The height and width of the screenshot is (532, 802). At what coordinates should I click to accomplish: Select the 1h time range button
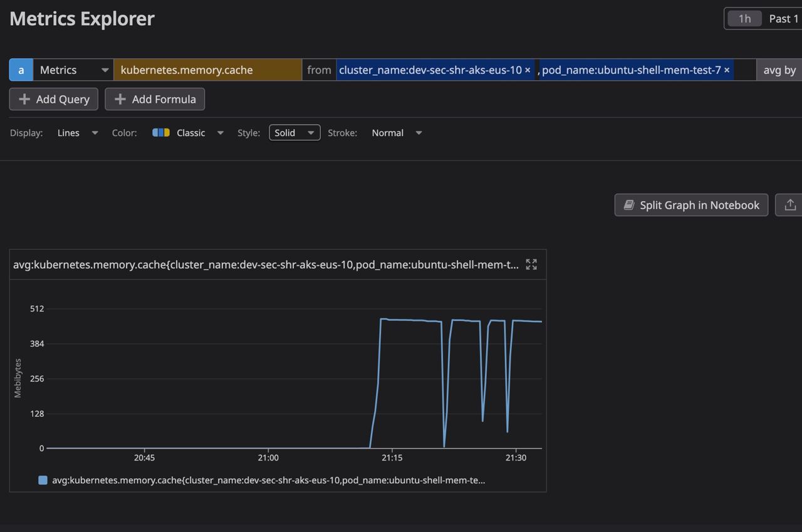coord(744,18)
